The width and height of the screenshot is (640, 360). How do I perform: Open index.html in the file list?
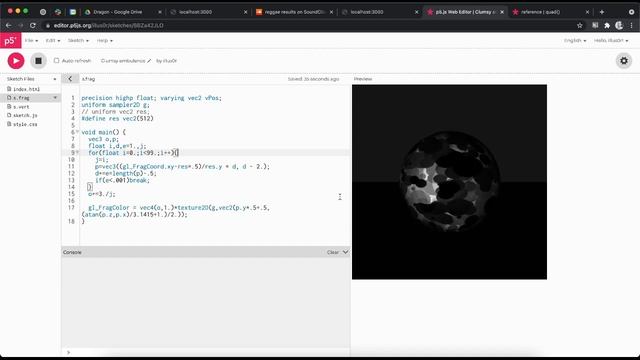26,89
